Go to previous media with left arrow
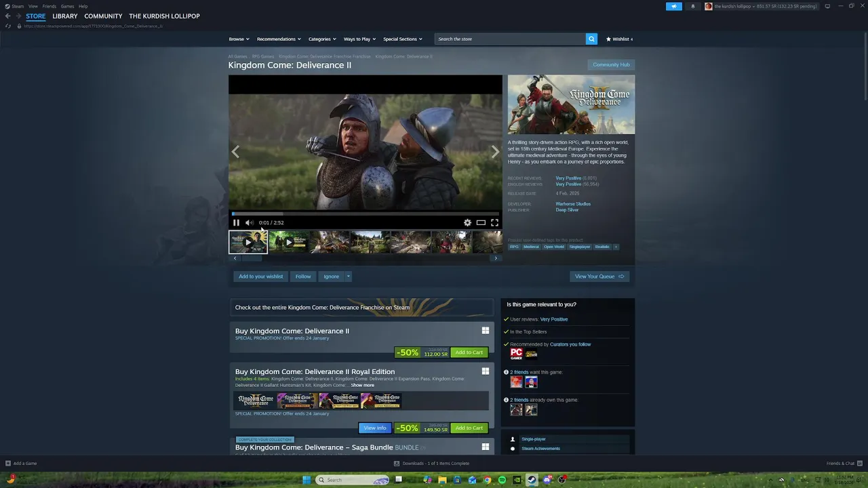The image size is (868, 488). (x=235, y=152)
